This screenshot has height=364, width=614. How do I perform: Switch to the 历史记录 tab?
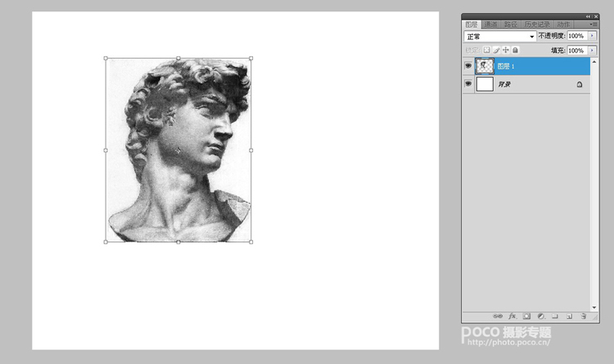click(537, 25)
